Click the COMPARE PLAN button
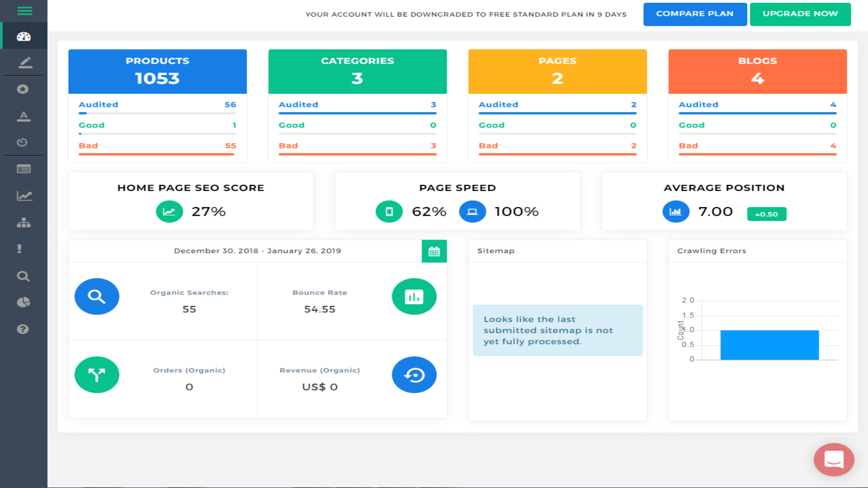 [695, 14]
